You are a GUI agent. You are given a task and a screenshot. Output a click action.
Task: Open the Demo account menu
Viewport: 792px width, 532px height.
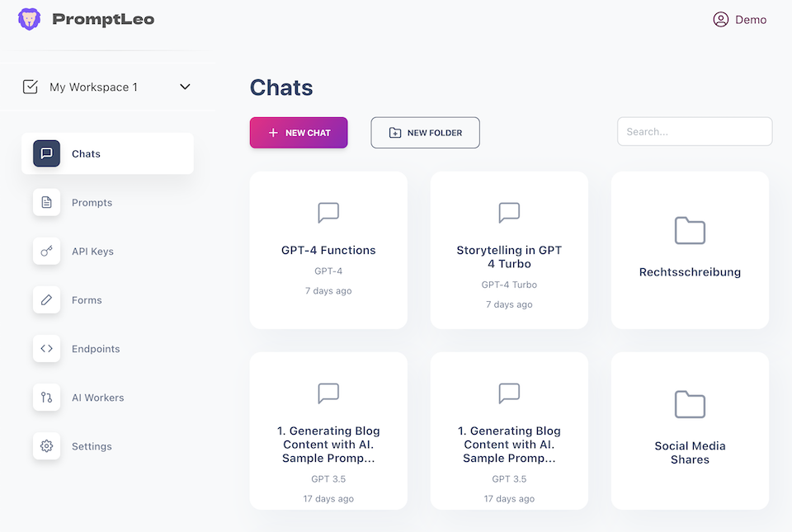pos(739,20)
